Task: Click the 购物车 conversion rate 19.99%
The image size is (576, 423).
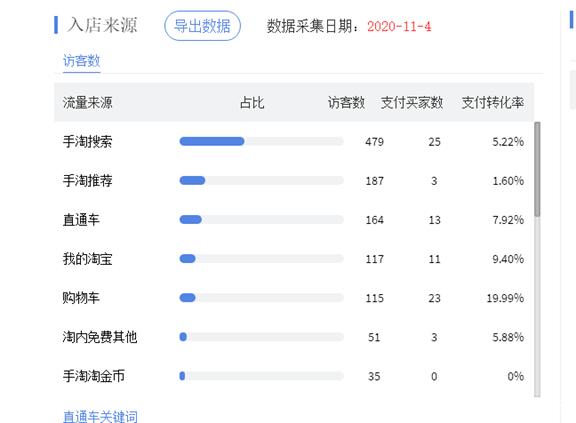Action: 505,298
